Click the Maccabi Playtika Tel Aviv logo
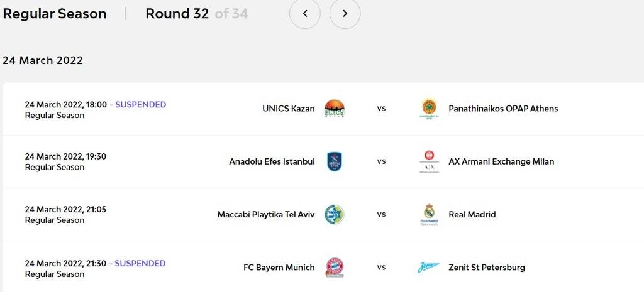The width and height of the screenshot is (644, 292). (334, 215)
